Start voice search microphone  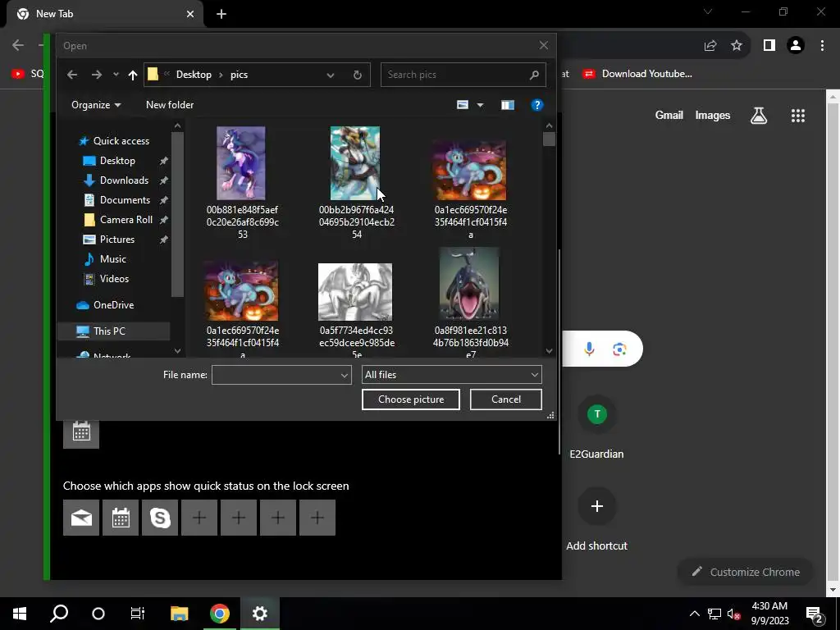589,349
